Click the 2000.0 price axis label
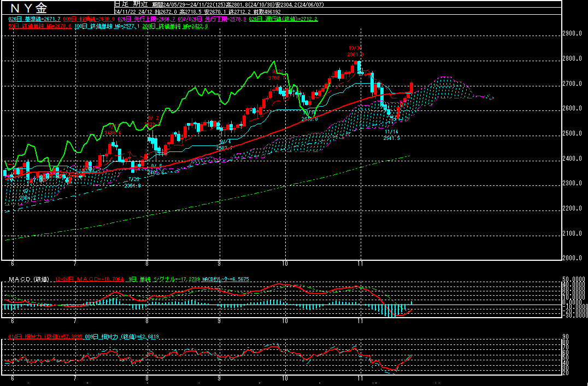 [572, 258]
